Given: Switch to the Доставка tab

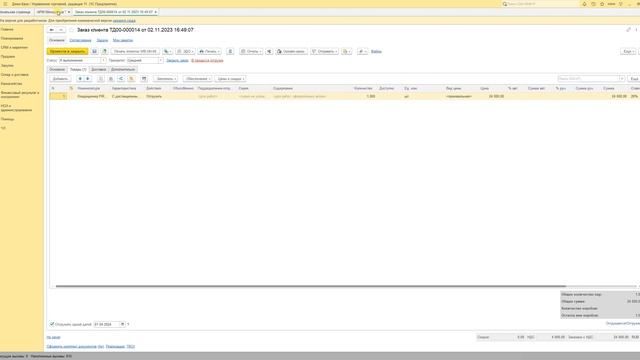Looking at the screenshot, I should point(99,69).
